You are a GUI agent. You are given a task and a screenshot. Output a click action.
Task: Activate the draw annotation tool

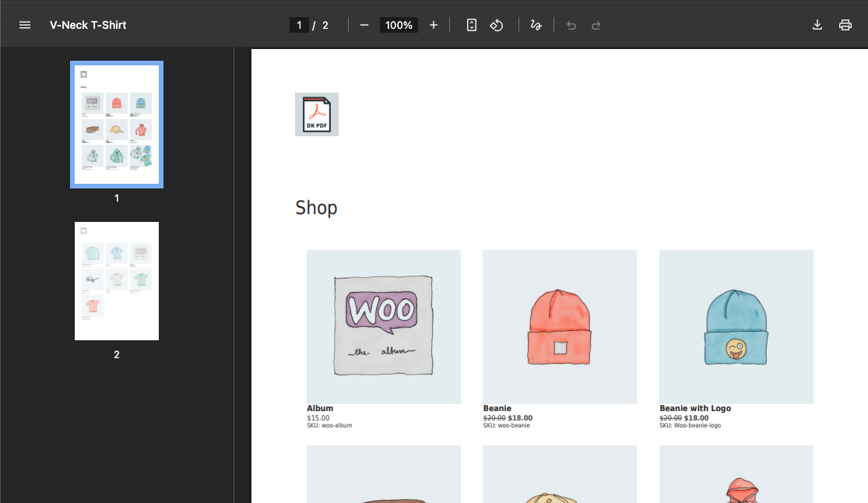click(x=536, y=25)
